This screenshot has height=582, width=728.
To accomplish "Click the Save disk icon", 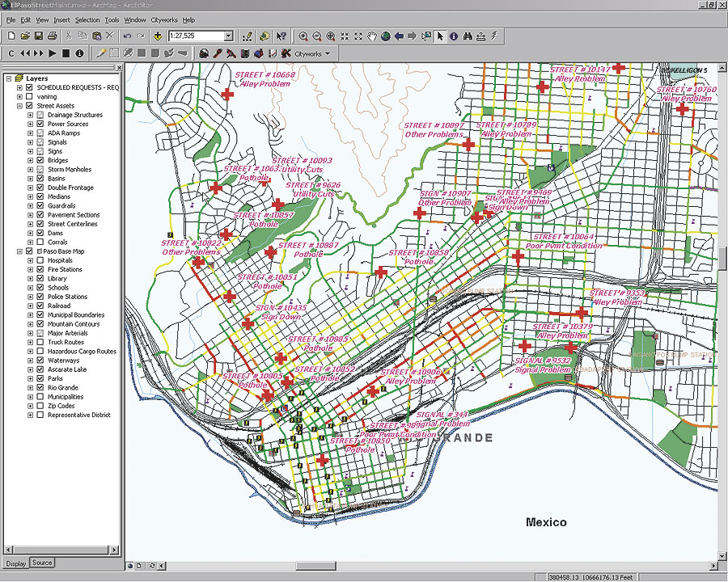I will (x=38, y=36).
